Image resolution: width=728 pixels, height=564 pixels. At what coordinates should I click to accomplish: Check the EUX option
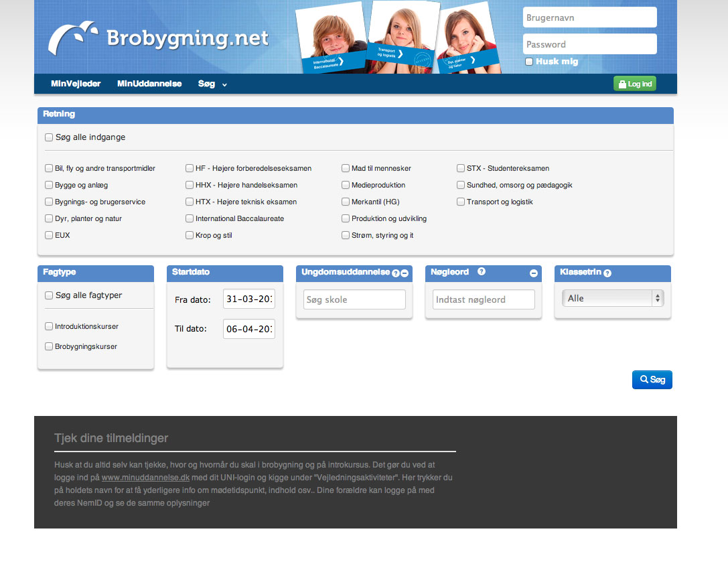49,235
